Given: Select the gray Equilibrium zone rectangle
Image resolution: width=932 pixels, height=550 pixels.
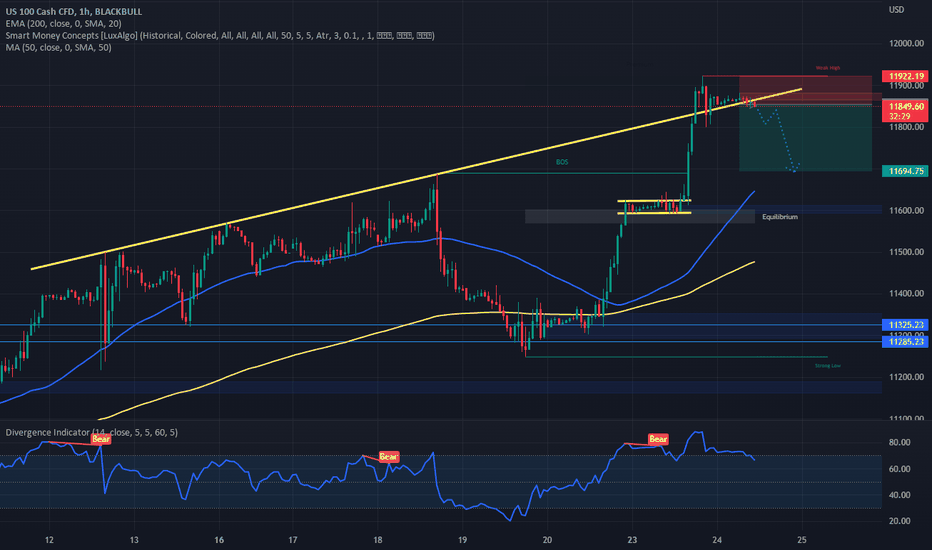Looking at the screenshot, I should tap(640, 216).
